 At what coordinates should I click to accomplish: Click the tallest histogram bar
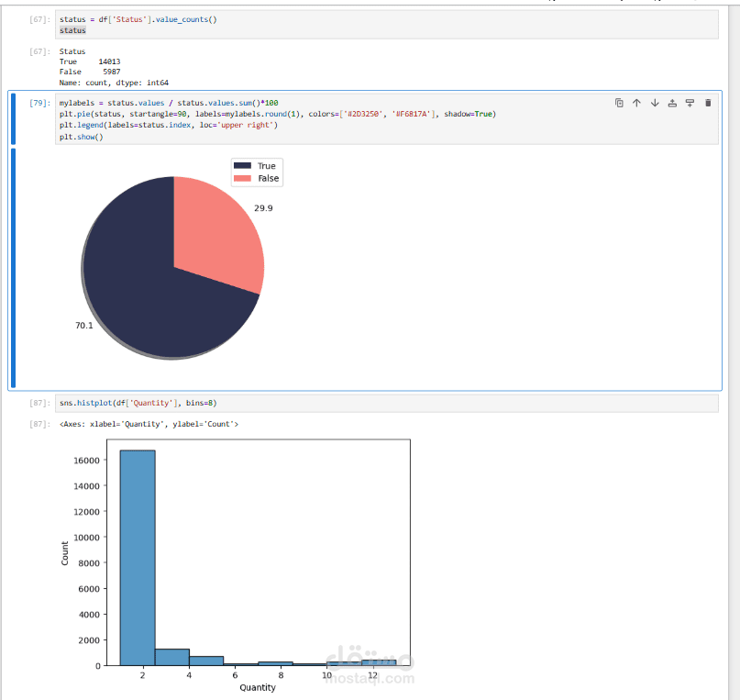[x=138, y=558]
